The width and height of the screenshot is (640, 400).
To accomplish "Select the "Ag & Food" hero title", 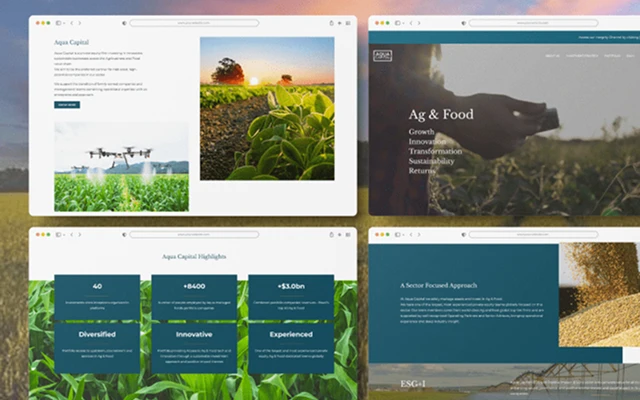I will pyautogui.click(x=441, y=114).
